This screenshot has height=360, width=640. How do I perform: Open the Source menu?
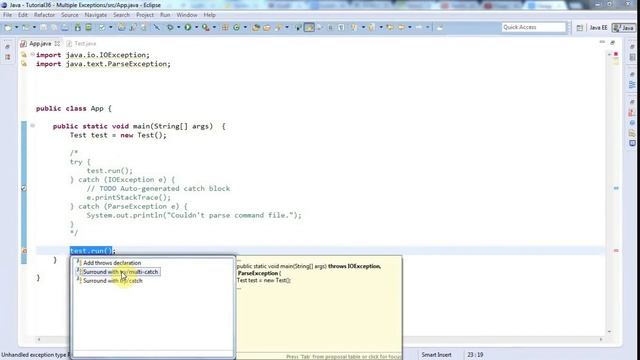click(x=70, y=15)
